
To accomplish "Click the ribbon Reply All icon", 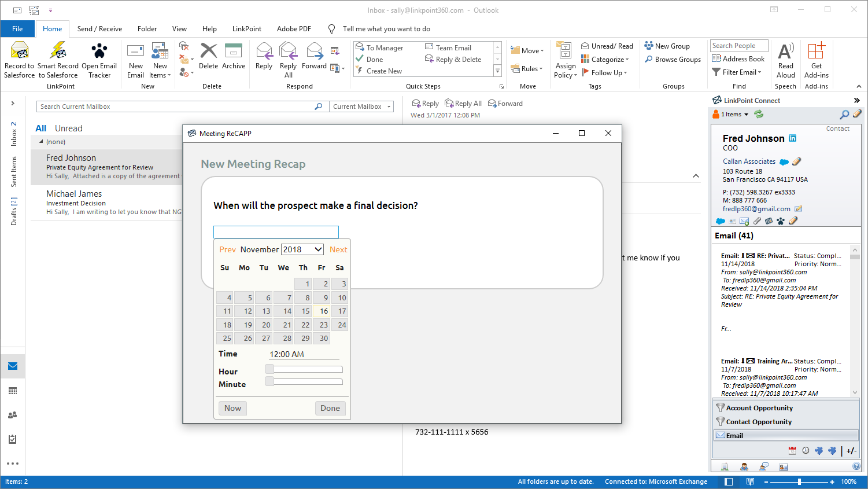I will [x=288, y=51].
